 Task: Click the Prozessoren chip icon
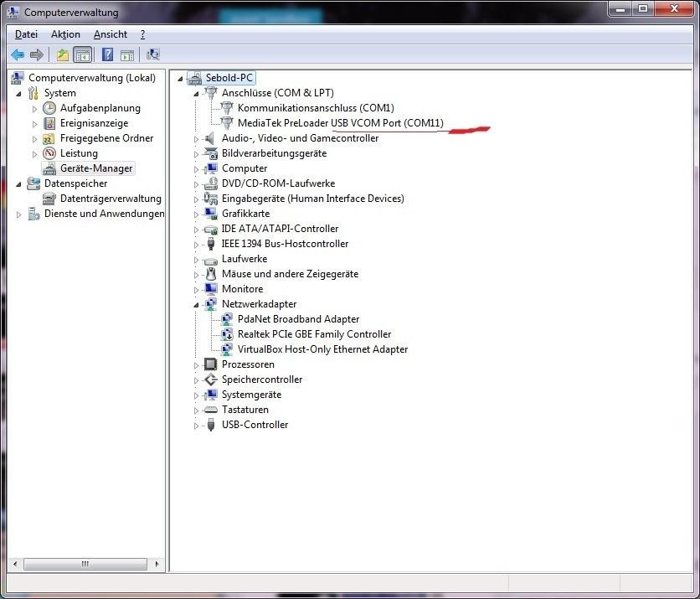[210, 364]
